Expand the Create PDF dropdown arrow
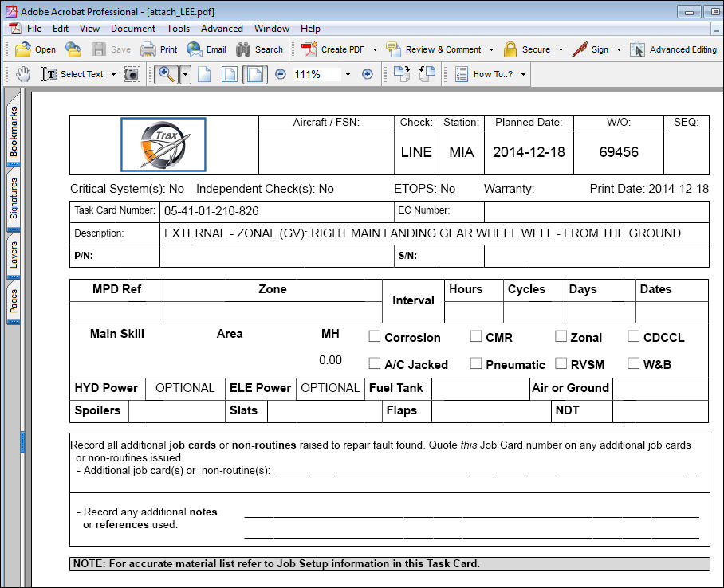 pyautogui.click(x=375, y=49)
